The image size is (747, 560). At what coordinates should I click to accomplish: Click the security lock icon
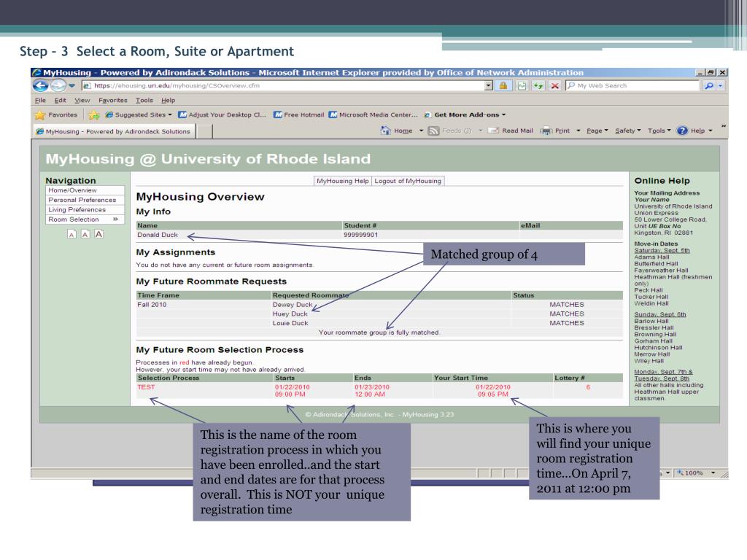(x=503, y=86)
